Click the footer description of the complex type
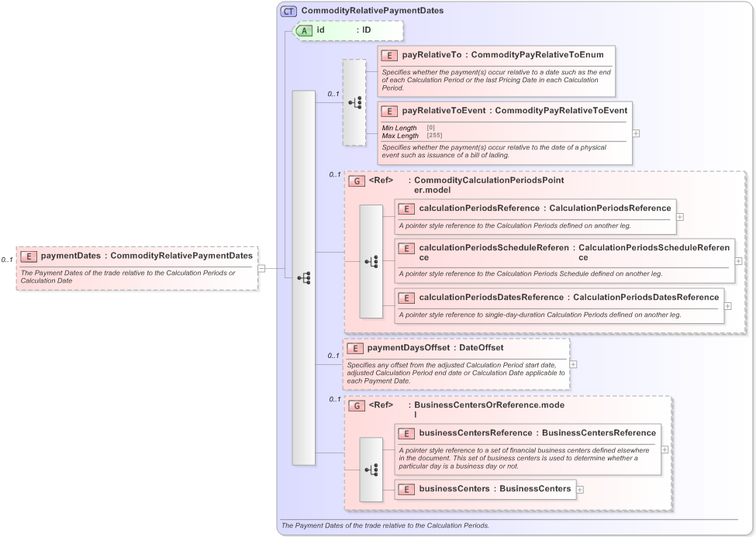This screenshot has height=537, width=756. click(385, 525)
